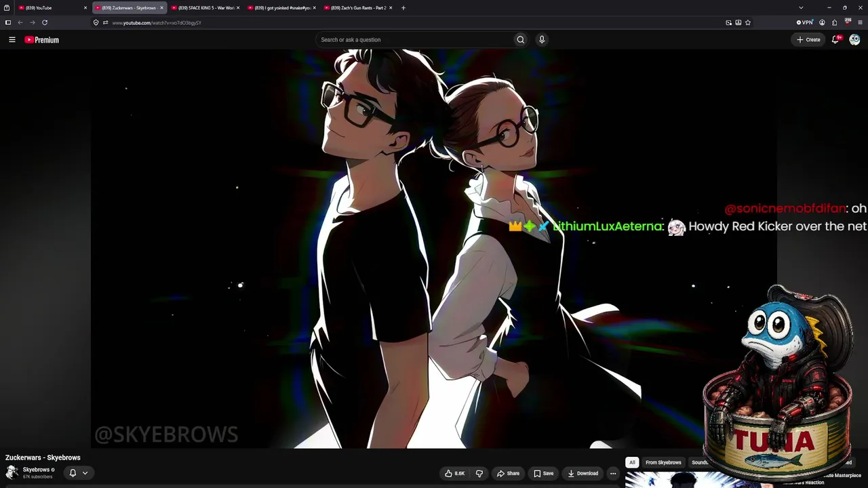The width and height of the screenshot is (868, 488).
Task: Click the video title 'Zuckerwars - Skyebrows'
Action: [43, 457]
